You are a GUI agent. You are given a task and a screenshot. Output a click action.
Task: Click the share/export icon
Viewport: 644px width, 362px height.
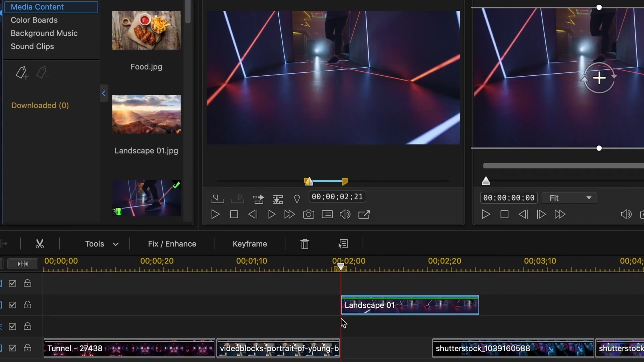[x=365, y=215]
